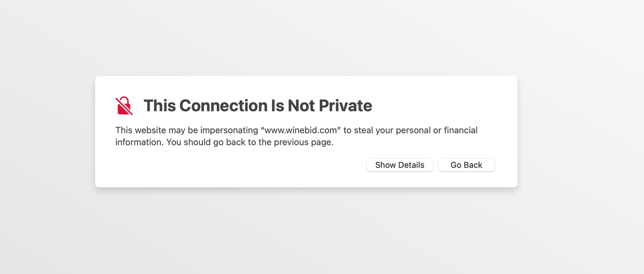Click the crossed-out red padlock icon
Screen dimensions: 644x274
pos(124,106)
